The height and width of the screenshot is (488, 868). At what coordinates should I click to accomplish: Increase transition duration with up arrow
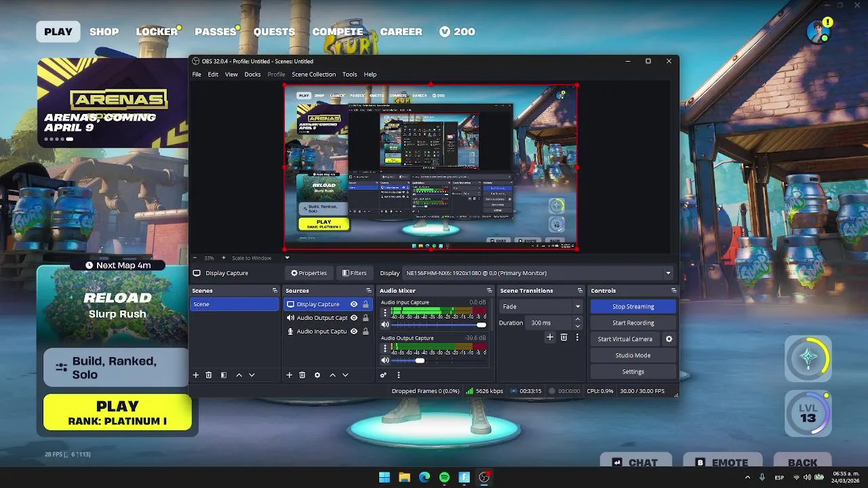[578, 319]
